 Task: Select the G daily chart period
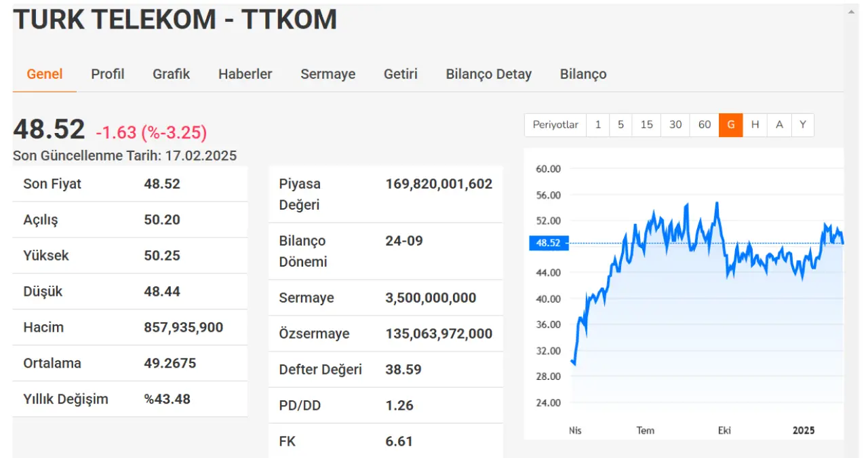tap(731, 125)
